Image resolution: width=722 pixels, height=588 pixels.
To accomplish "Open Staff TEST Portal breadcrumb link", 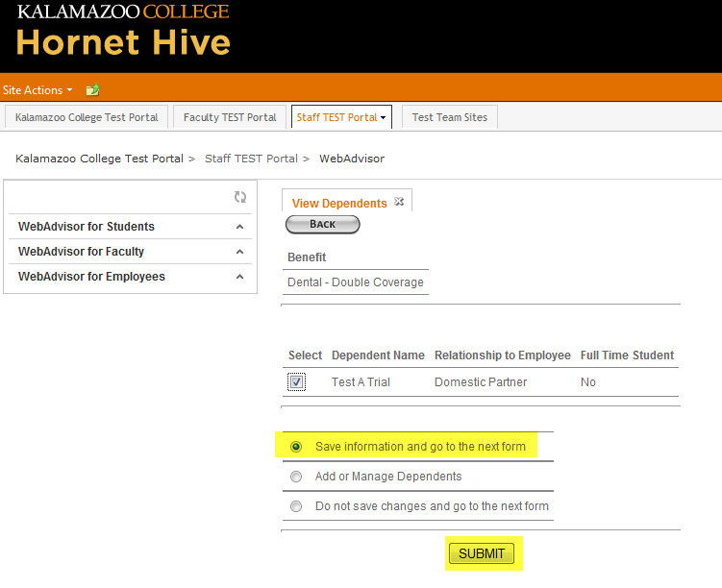I will 252,159.
